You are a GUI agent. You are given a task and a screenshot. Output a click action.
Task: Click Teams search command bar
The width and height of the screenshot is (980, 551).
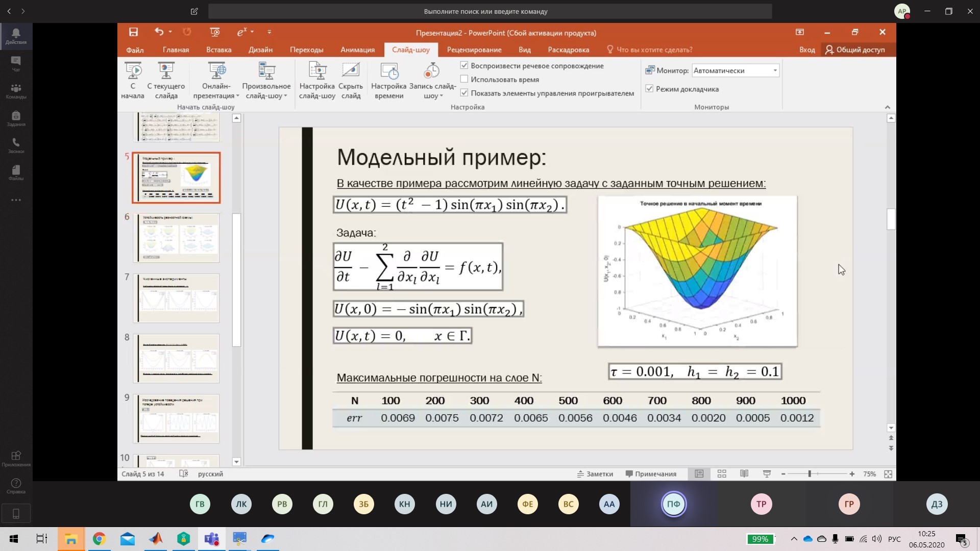(490, 11)
